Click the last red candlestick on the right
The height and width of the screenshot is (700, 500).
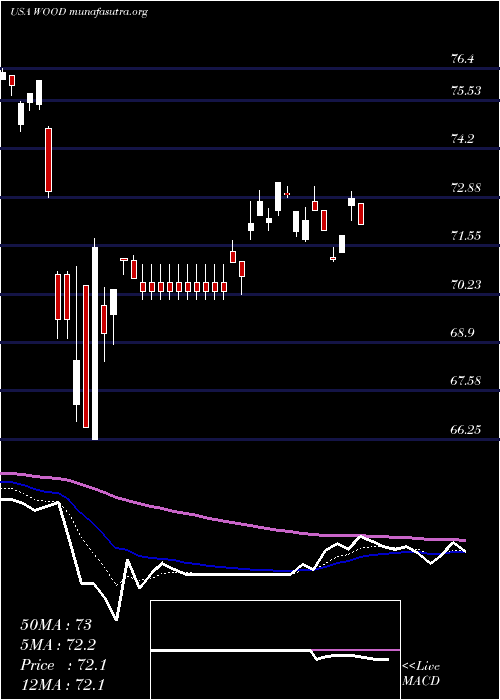click(x=361, y=214)
